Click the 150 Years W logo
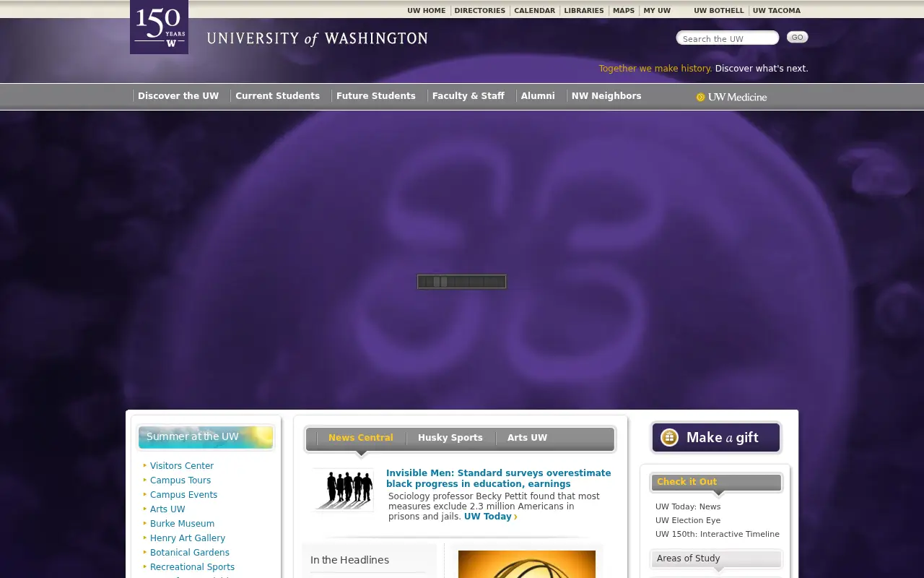This screenshot has height=578, width=924. coord(159,27)
